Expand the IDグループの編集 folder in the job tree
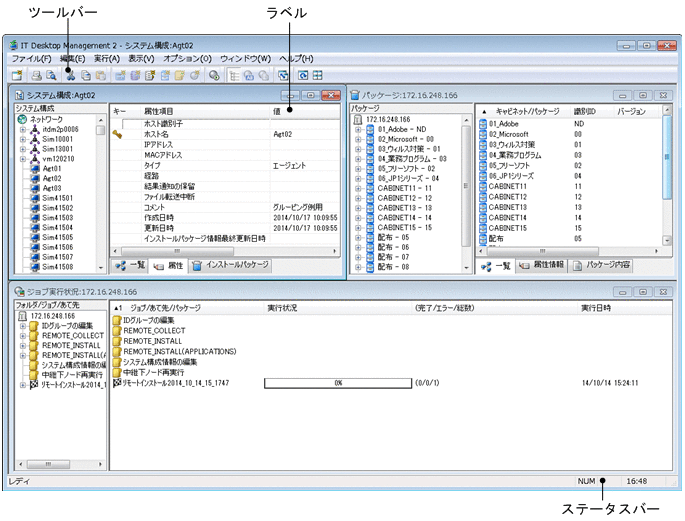The width and height of the screenshot is (685, 521). pos(23,326)
